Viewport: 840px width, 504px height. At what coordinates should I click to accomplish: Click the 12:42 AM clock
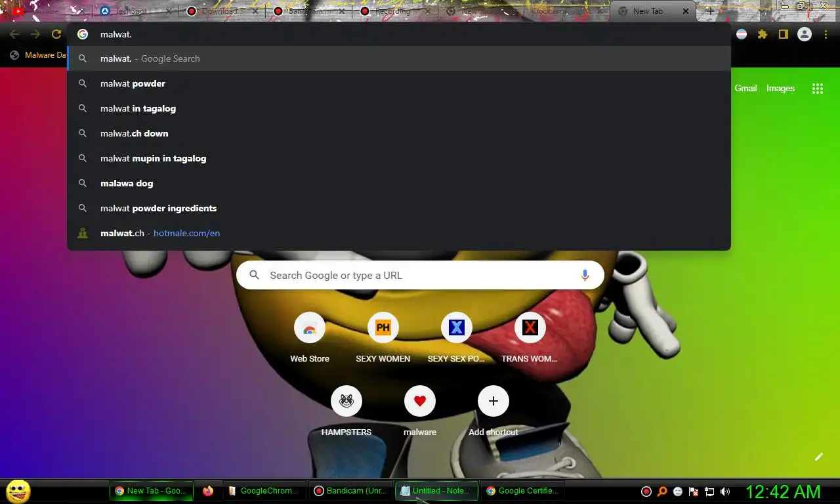tap(783, 492)
